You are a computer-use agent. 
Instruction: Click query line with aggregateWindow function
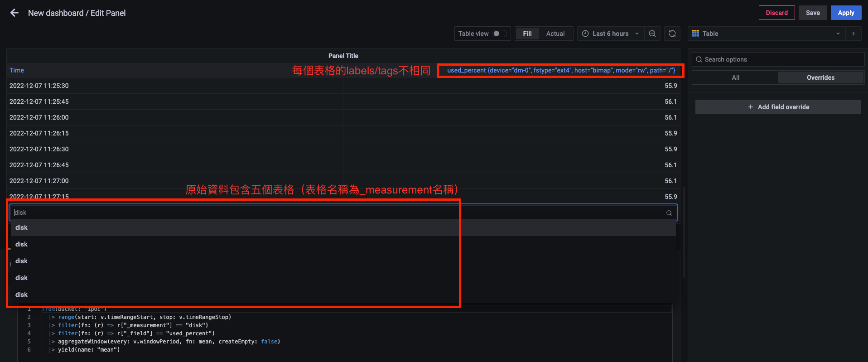point(165,342)
